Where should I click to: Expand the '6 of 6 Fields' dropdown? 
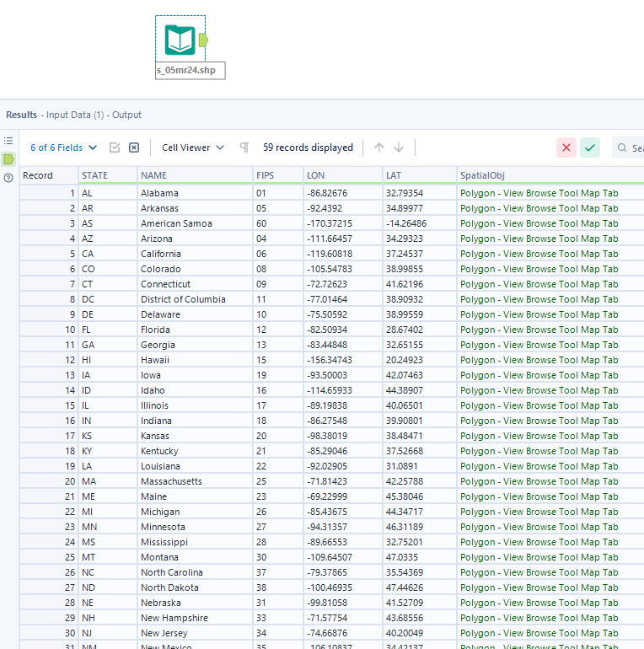point(64,147)
